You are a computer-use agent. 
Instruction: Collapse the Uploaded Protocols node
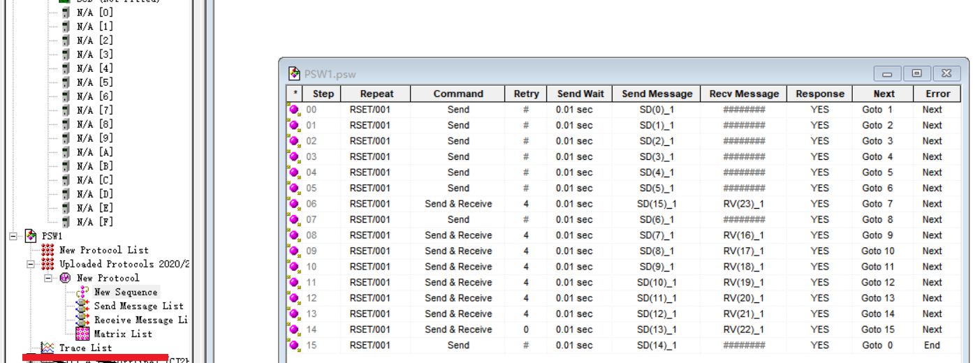pos(30,264)
